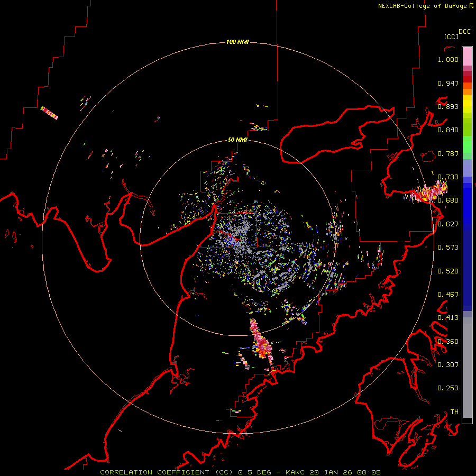This screenshot has width=476, height=476.
Task: Click the DCC label above the color scale
Action: click(465, 32)
